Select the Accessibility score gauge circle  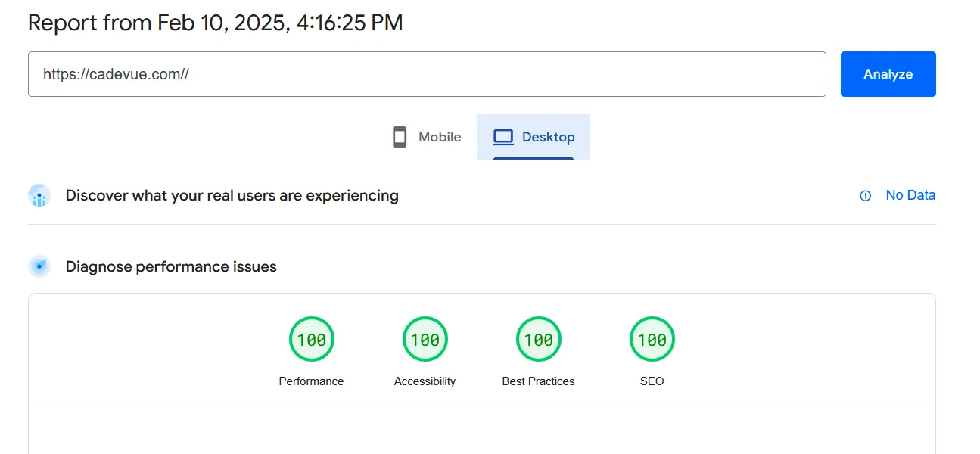click(425, 339)
